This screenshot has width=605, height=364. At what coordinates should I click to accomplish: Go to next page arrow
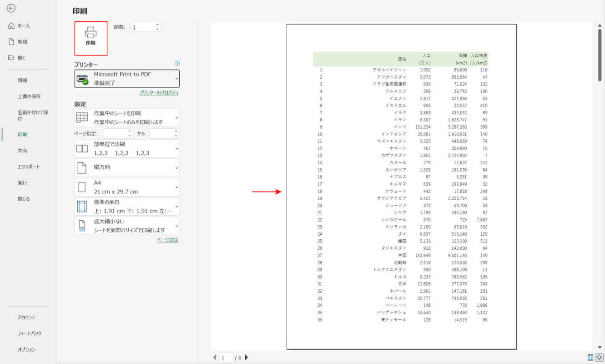247,358
